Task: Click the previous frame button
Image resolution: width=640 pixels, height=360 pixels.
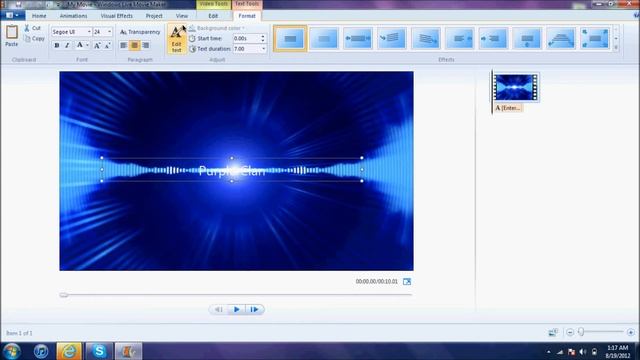Action: [x=219, y=309]
